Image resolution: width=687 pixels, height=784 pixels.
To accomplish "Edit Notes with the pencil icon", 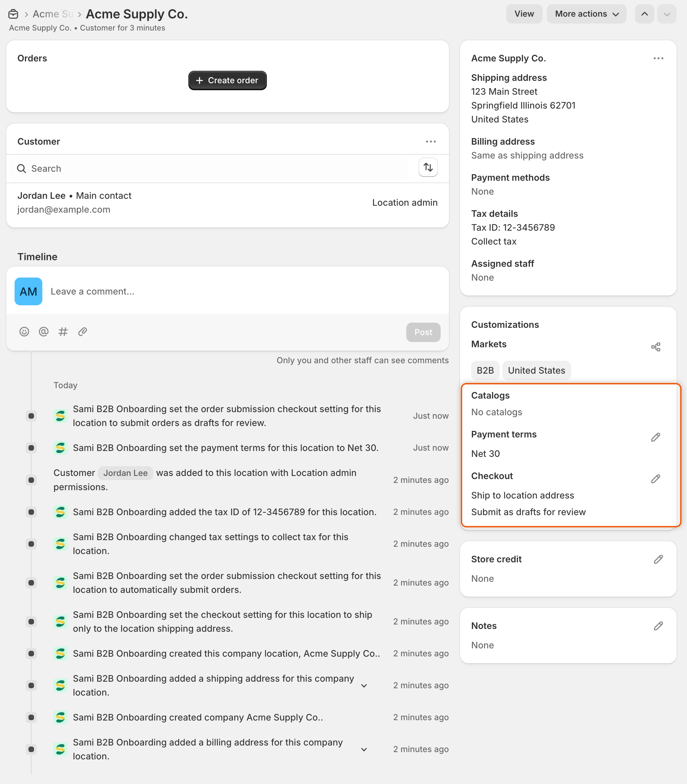I will 658,626.
